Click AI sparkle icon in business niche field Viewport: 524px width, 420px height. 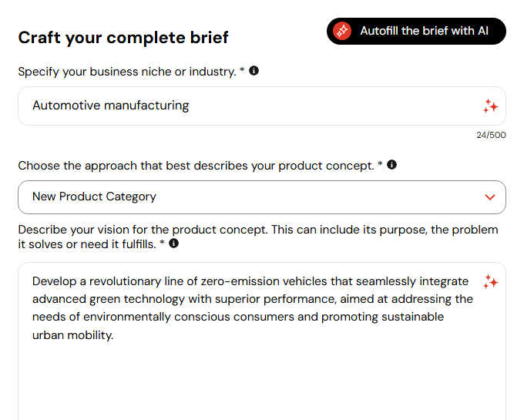click(490, 106)
